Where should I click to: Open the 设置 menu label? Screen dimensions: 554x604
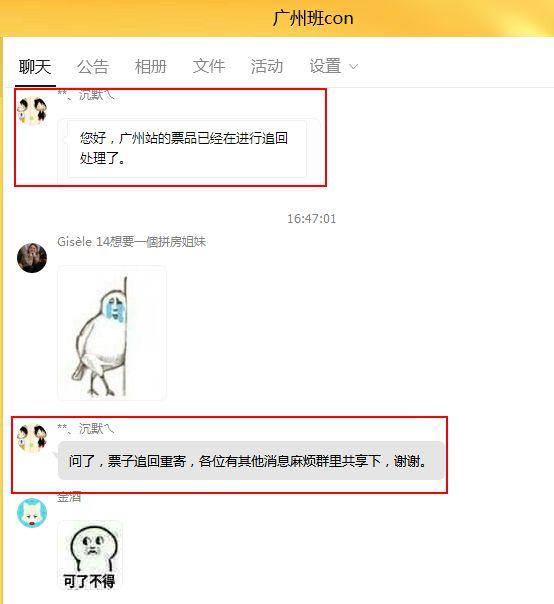click(x=325, y=67)
